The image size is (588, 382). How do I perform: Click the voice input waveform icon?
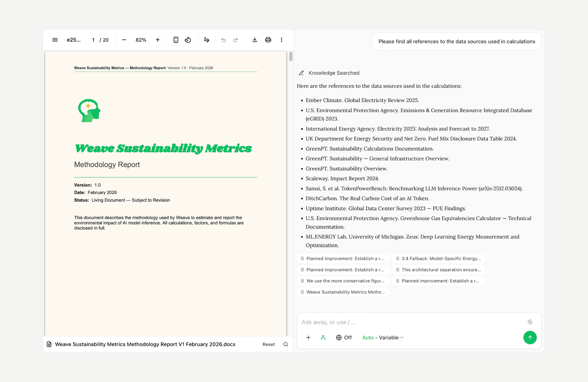point(530,322)
